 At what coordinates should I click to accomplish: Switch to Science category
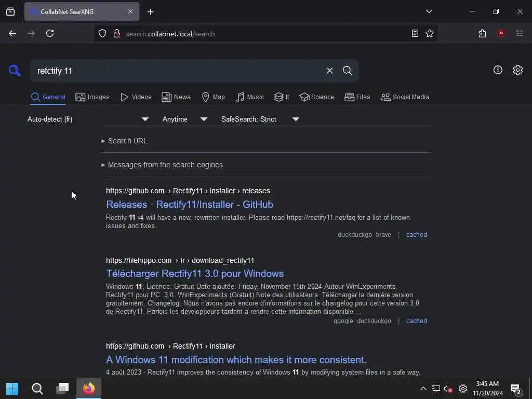(316, 97)
